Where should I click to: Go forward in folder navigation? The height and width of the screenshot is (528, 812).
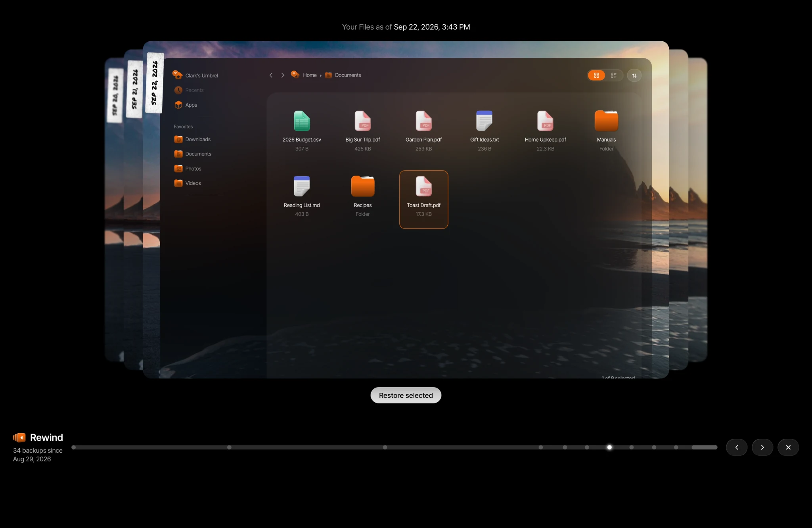click(283, 75)
